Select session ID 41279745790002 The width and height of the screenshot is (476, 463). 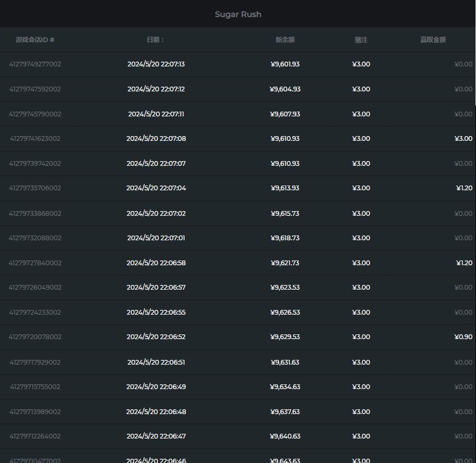pos(35,114)
